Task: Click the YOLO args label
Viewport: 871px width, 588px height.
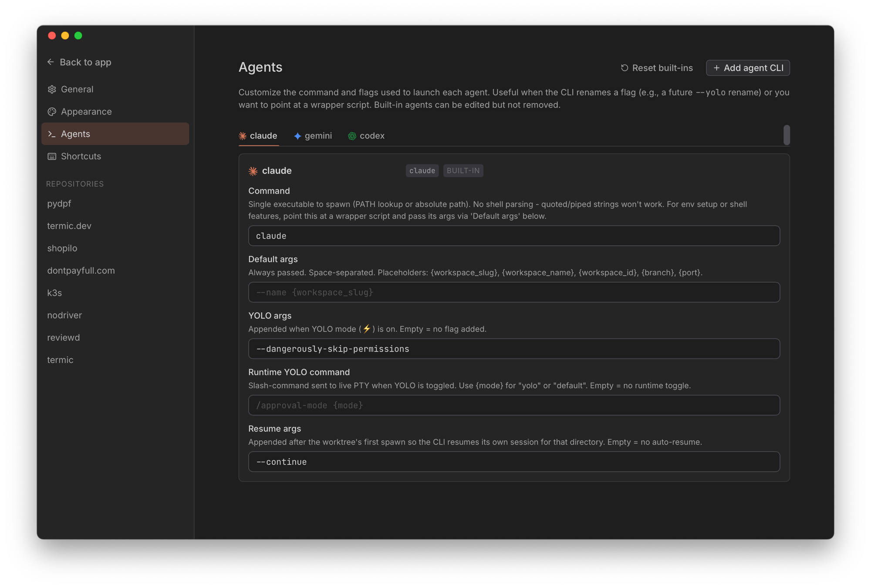Action: pos(270,316)
